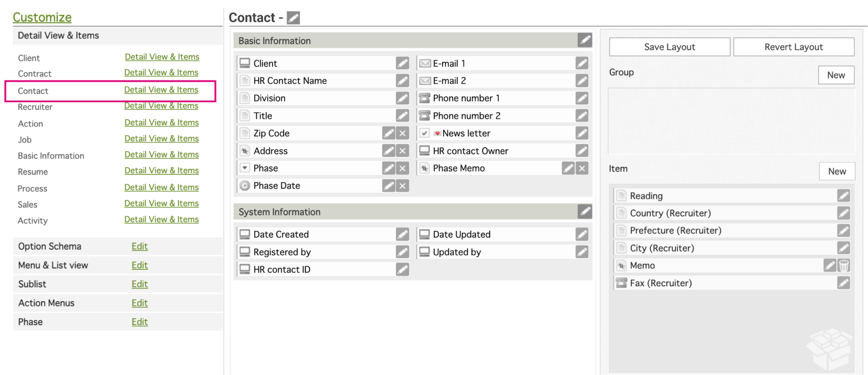Edit the Reading item in Item list
868x375 pixels.
pyautogui.click(x=844, y=196)
